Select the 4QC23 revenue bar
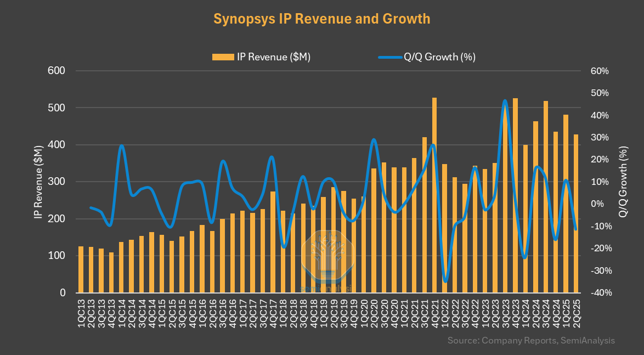644x355 pixels. 515,195
